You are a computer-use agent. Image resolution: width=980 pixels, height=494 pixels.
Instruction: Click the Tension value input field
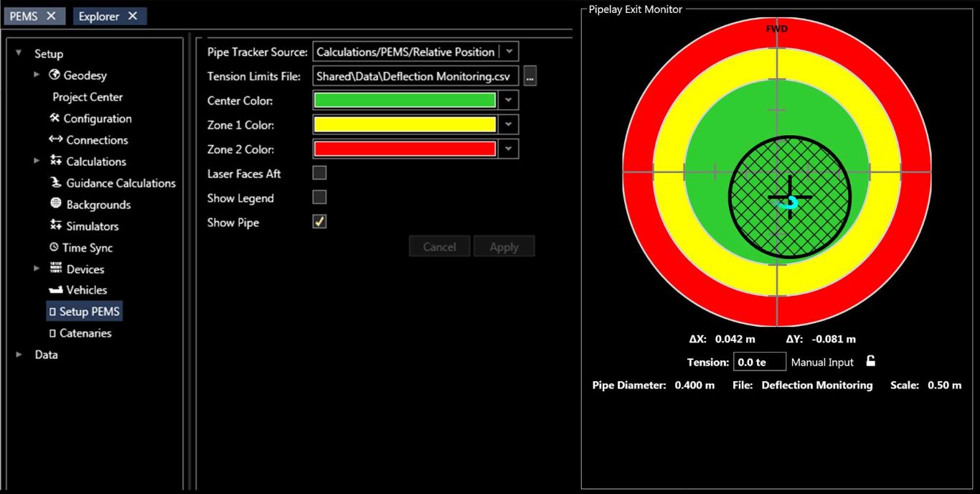tap(760, 363)
